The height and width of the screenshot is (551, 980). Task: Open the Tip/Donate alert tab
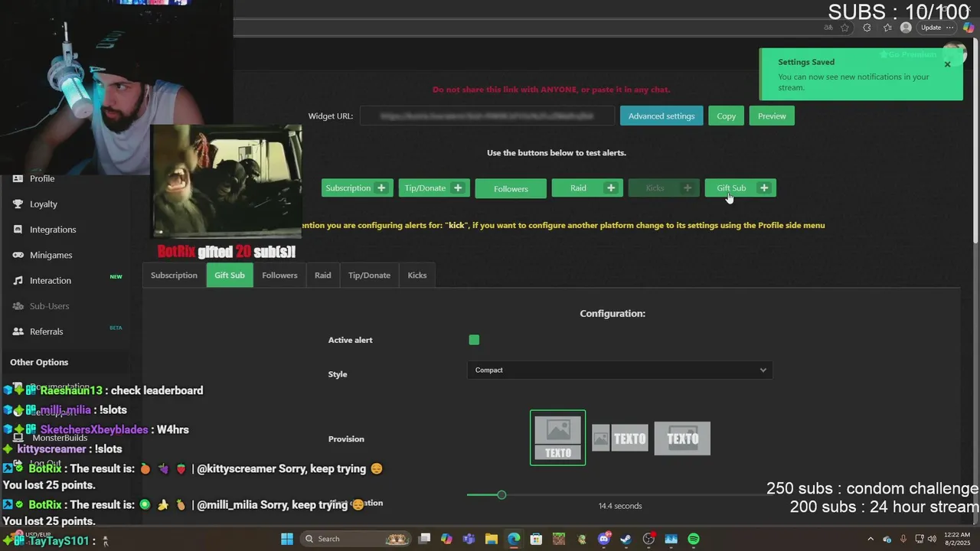[x=369, y=275]
